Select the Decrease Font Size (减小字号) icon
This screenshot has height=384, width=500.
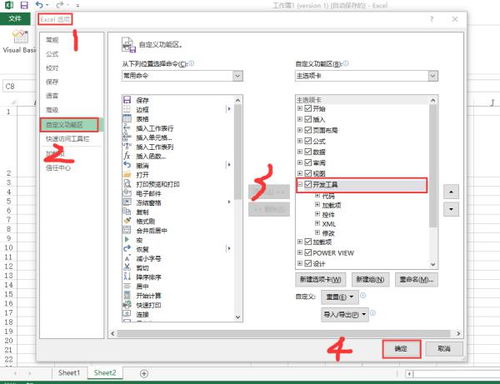(x=127, y=258)
